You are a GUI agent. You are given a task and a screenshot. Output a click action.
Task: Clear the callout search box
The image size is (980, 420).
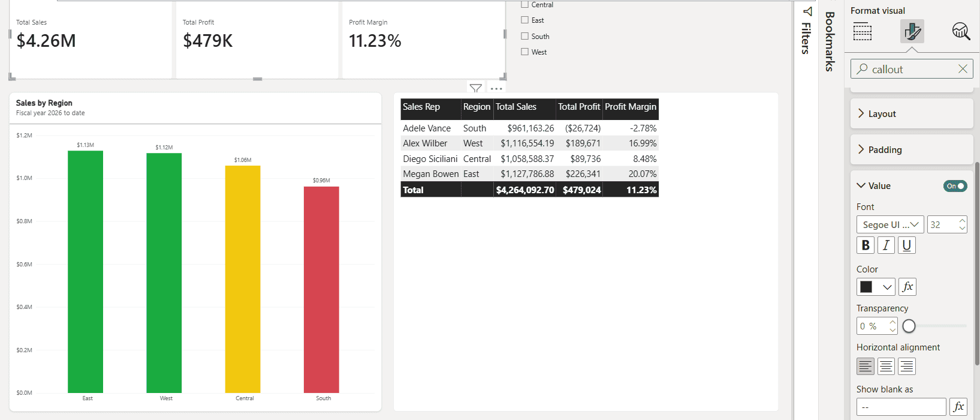[x=963, y=69]
